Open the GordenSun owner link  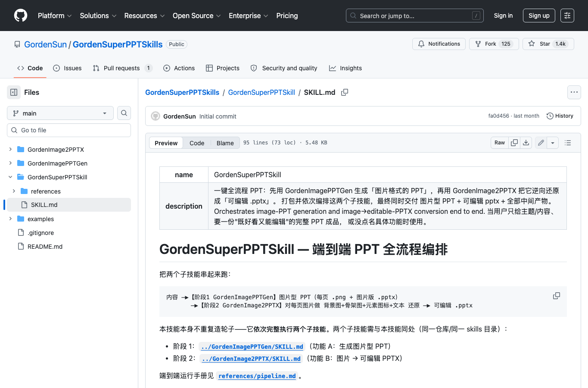coord(46,44)
